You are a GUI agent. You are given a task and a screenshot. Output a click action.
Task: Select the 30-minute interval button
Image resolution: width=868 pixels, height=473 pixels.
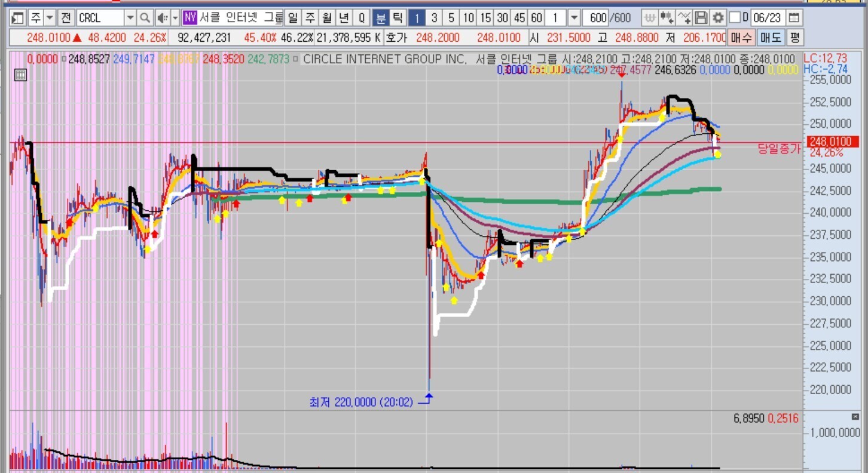(x=503, y=17)
